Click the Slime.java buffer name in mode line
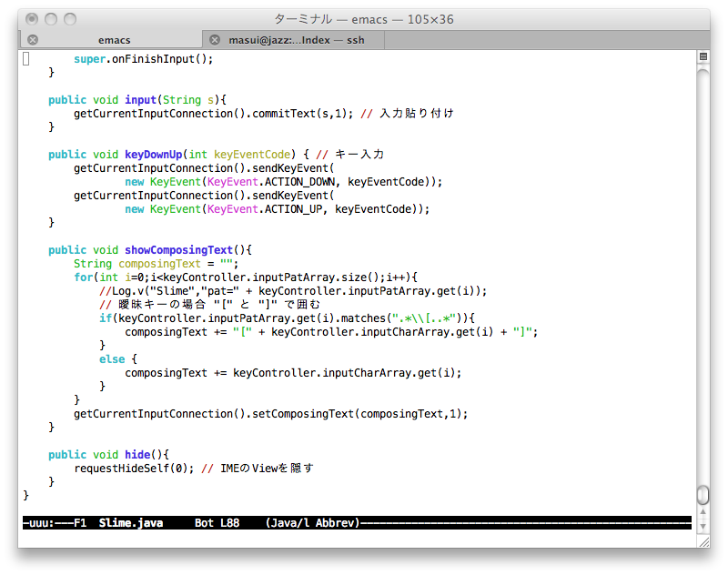Viewport: 728px width, 575px height. [x=131, y=523]
